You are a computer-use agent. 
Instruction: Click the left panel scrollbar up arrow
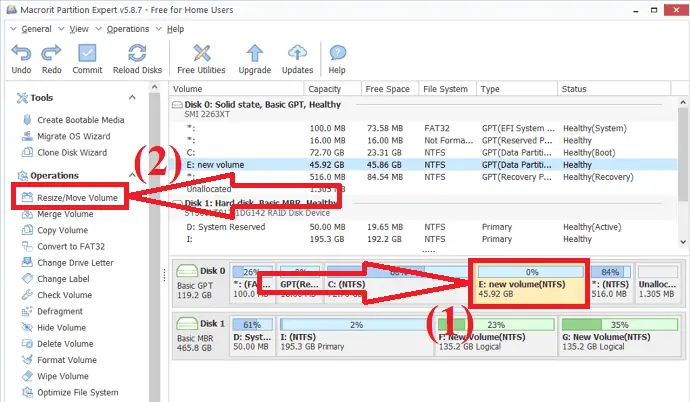click(x=154, y=87)
